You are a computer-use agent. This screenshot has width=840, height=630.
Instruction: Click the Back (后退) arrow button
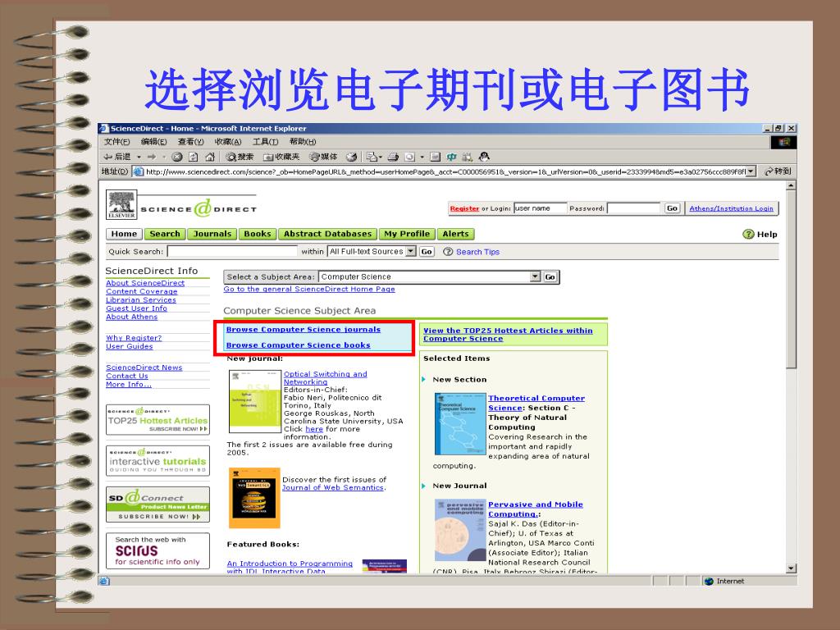pyautogui.click(x=116, y=157)
